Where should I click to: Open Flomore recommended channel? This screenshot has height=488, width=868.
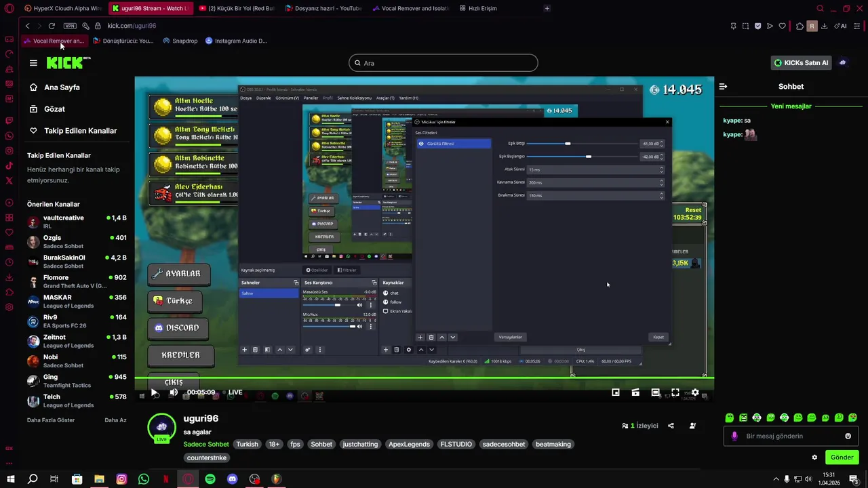(77, 281)
